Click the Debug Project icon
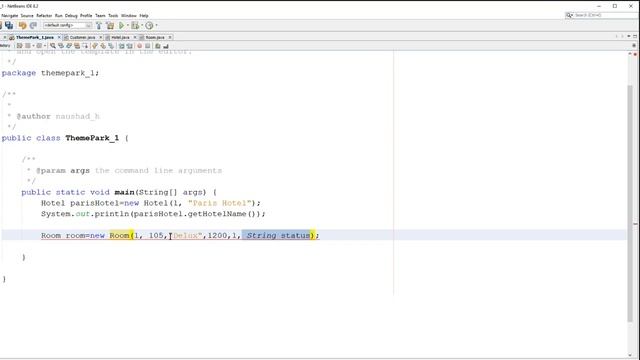Screen dimensions: 640x360 [x=135, y=25]
